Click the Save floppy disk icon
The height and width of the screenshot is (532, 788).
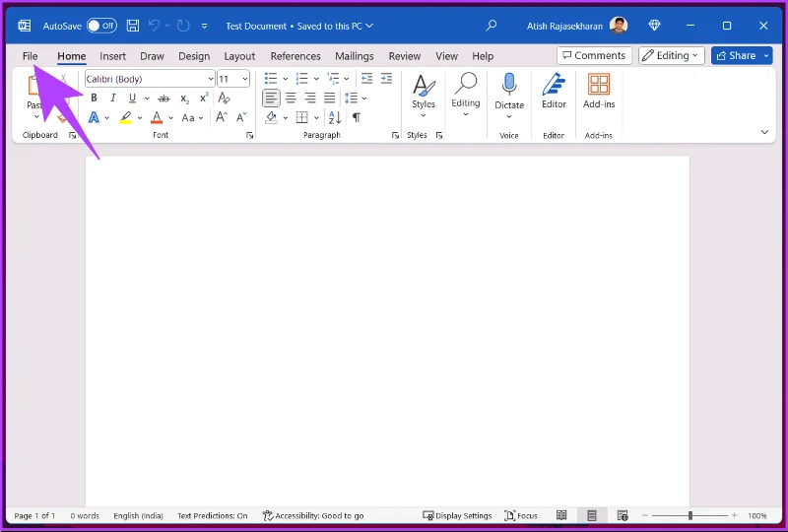133,26
